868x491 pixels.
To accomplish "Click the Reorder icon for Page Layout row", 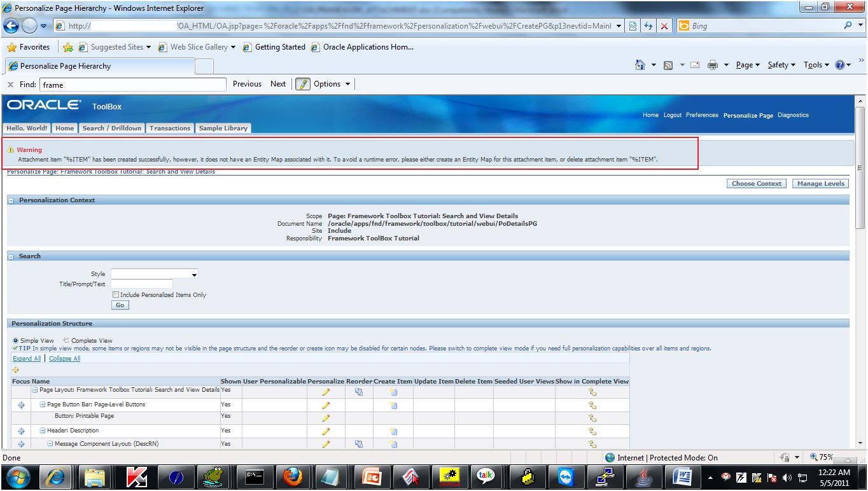I will point(359,392).
